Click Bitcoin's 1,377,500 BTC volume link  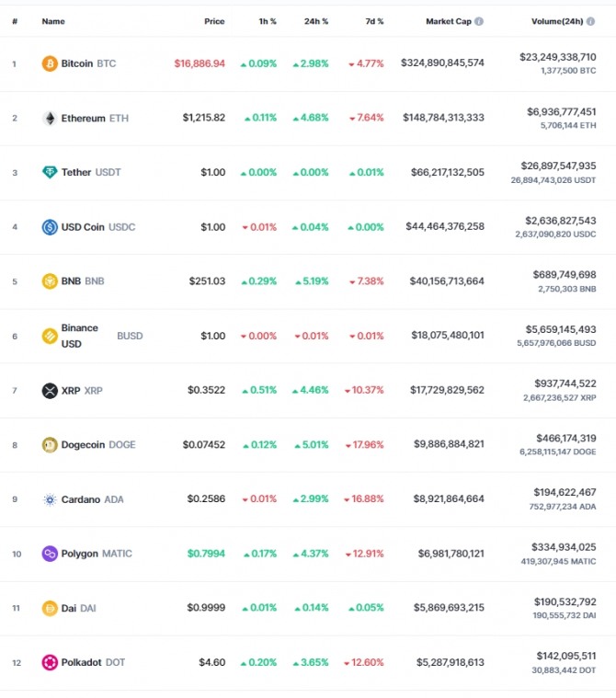coord(568,71)
